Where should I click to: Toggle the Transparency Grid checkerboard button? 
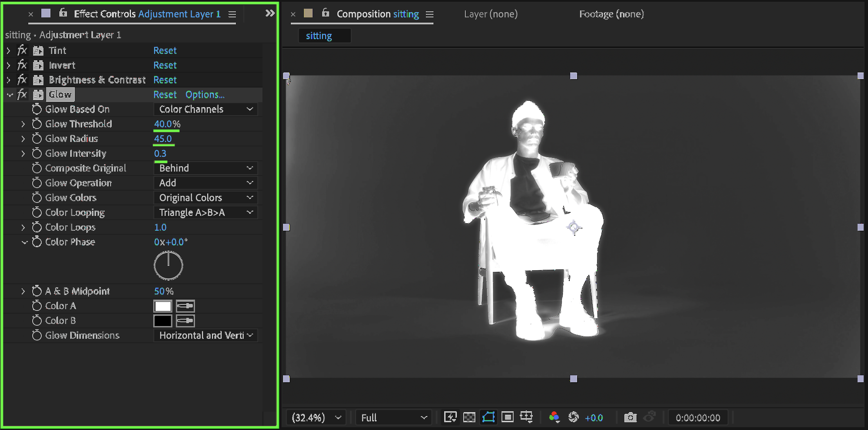[469, 417]
